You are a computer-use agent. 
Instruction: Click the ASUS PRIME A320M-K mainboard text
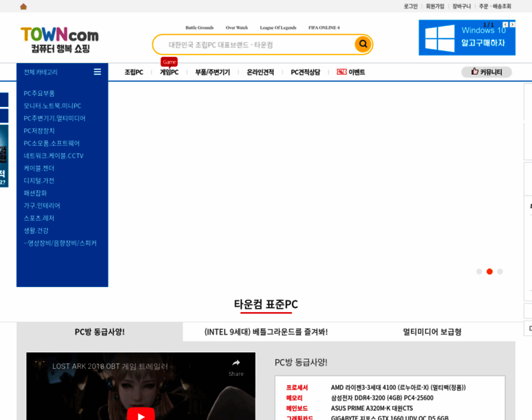click(372, 408)
